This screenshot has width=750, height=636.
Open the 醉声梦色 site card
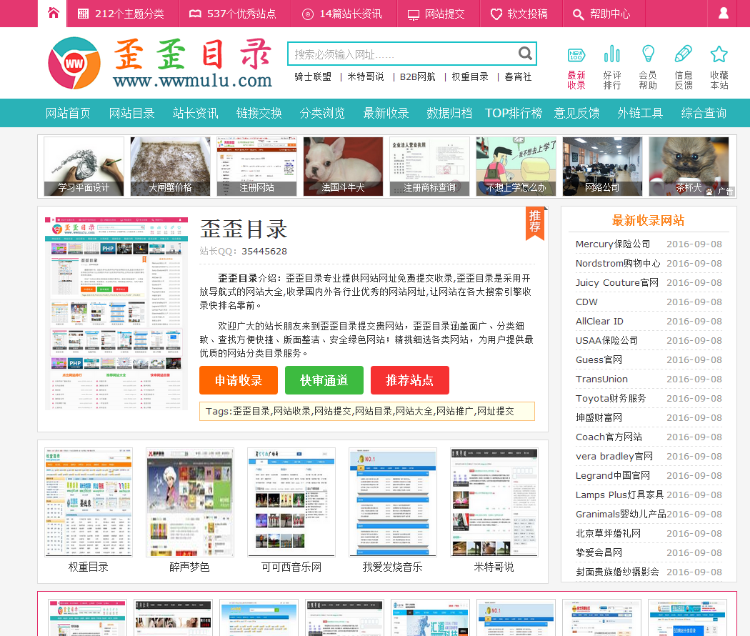[x=190, y=510]
